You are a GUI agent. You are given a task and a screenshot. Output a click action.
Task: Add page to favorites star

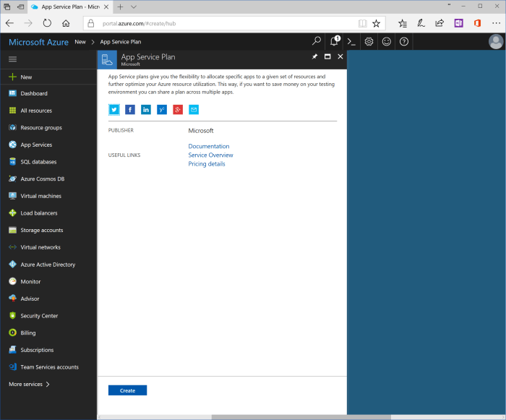click(377, 23)
